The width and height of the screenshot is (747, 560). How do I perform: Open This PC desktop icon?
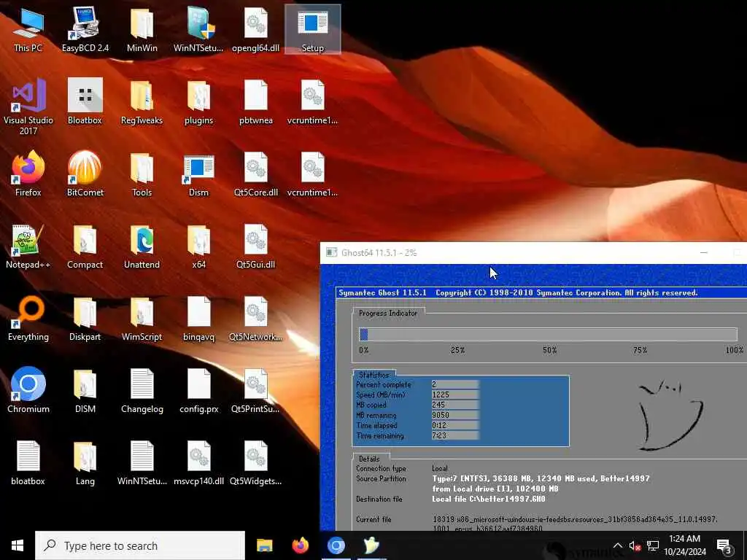[x=28, y=29]
